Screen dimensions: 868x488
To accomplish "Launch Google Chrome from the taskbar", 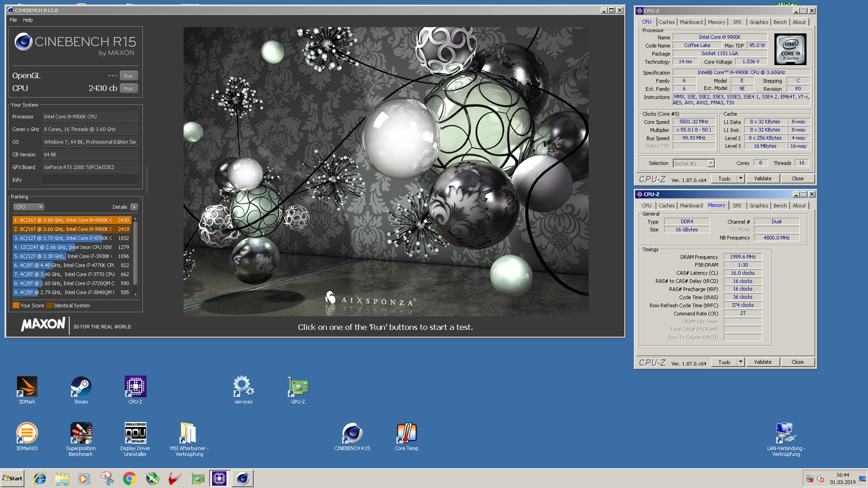I will (129, 479).
